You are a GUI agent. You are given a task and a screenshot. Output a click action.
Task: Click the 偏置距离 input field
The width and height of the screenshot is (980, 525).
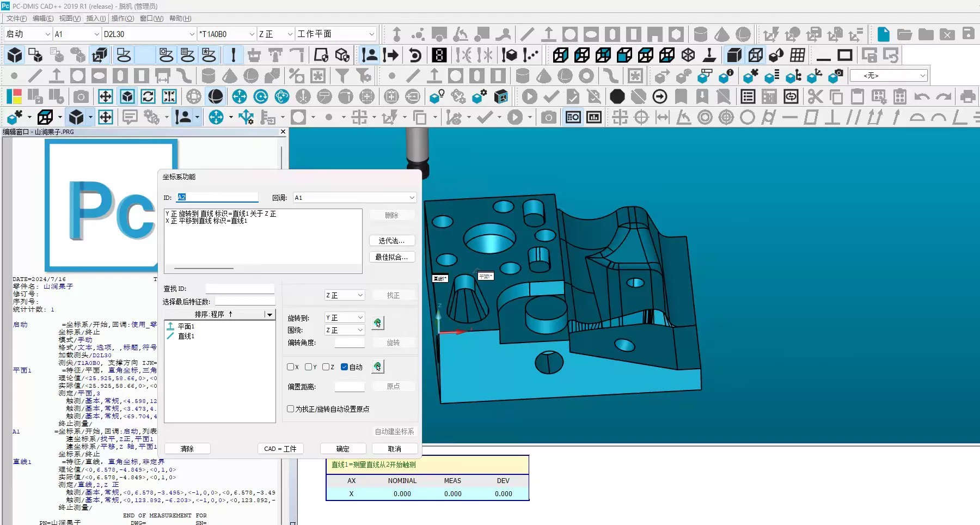pyautogui.click(x=350, y=387)
